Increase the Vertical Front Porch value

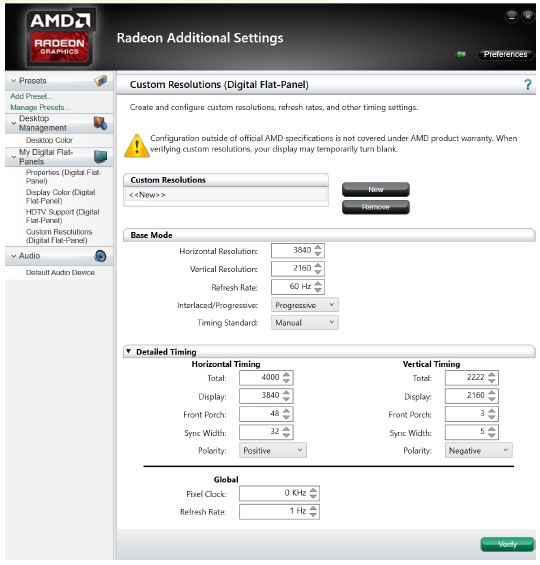[492, 410]
